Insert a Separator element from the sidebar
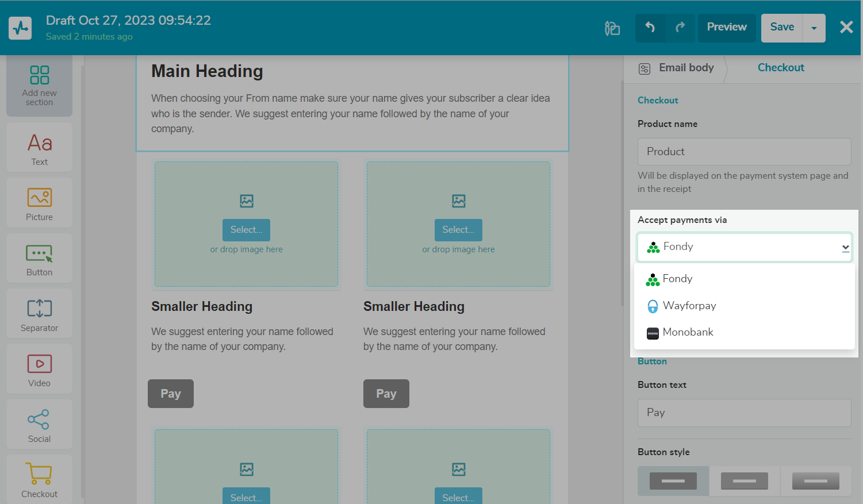Viewport: 863px width, 504px height. coord(40,314)
